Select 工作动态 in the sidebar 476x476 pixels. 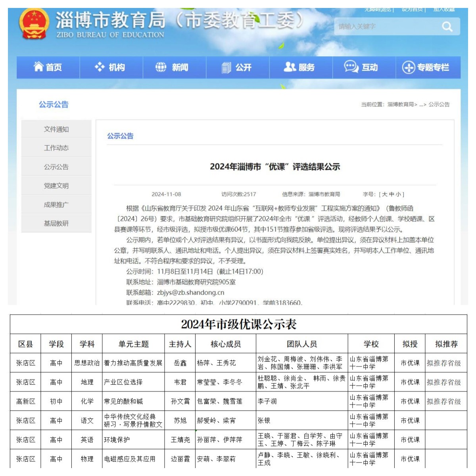click(x=56, y=148)
